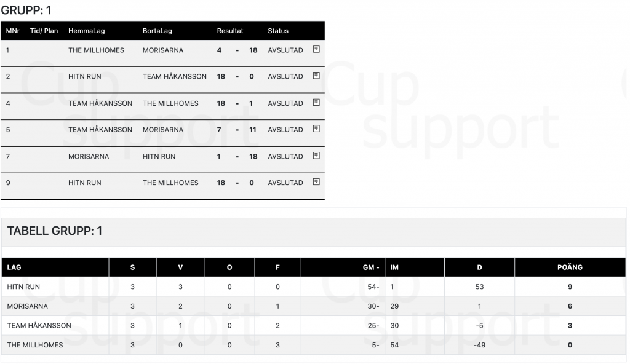Open match report icon for match 2
The image size is (630, 364).
point(316,76)
